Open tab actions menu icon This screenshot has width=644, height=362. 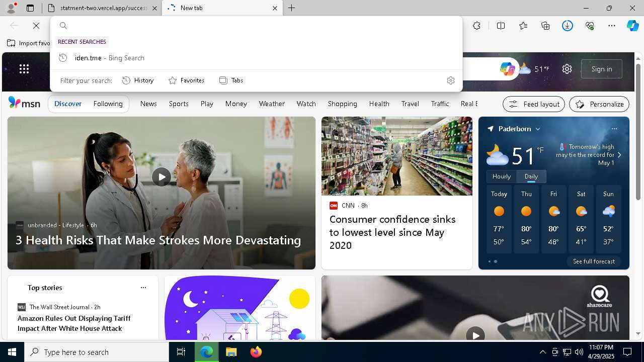click(x=30, y=8)
